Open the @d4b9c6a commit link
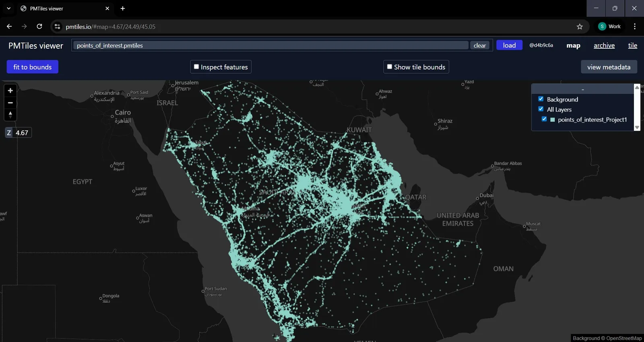 point(541,45)
